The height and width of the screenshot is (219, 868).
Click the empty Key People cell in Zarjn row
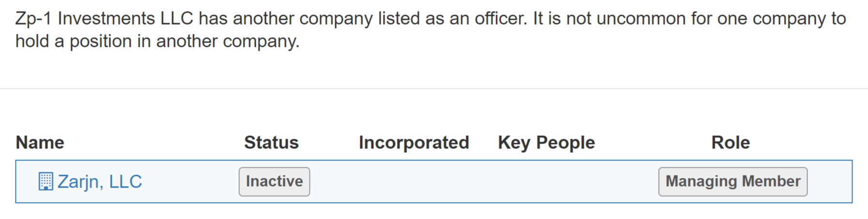tap(546, 182)
